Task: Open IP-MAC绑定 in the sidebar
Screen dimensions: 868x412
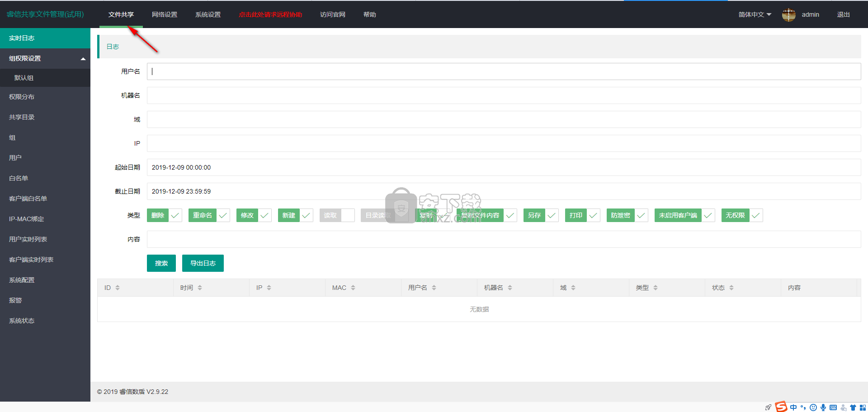Action: point(45,219)
